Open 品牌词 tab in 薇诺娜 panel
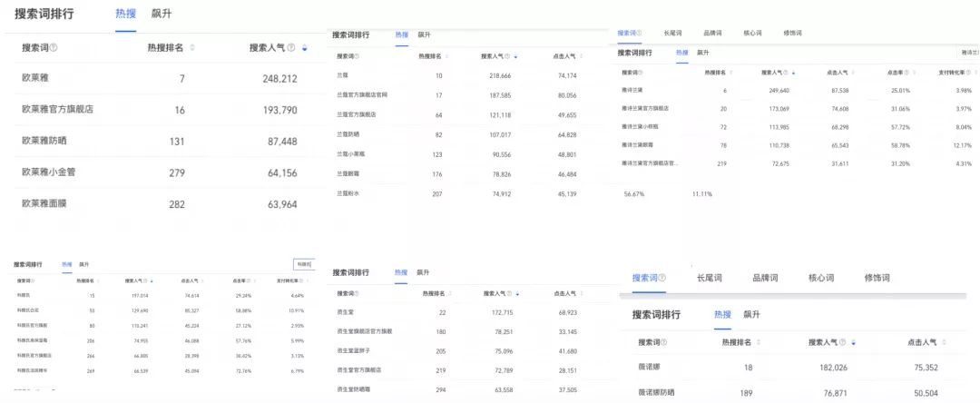Image resolution: width=980 pixels, height=403 pixels. click(x=765, y=278)
